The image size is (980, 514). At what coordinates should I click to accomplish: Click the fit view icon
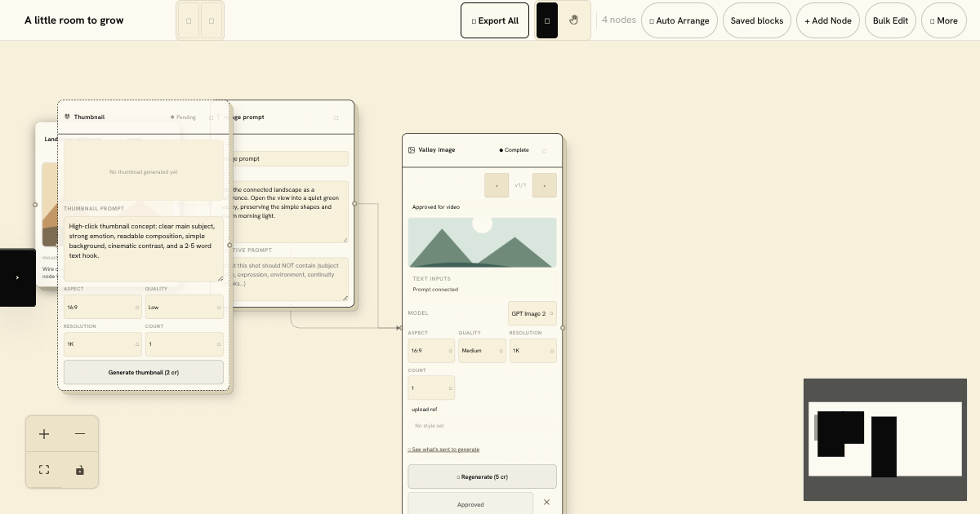(x=44, y=470)
